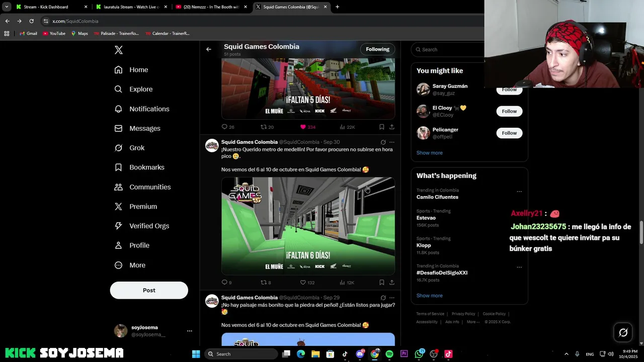The width and height of the screenshot is (644, 362).
Task: Open Profile in the sidebar
Action: coord(132,245)
